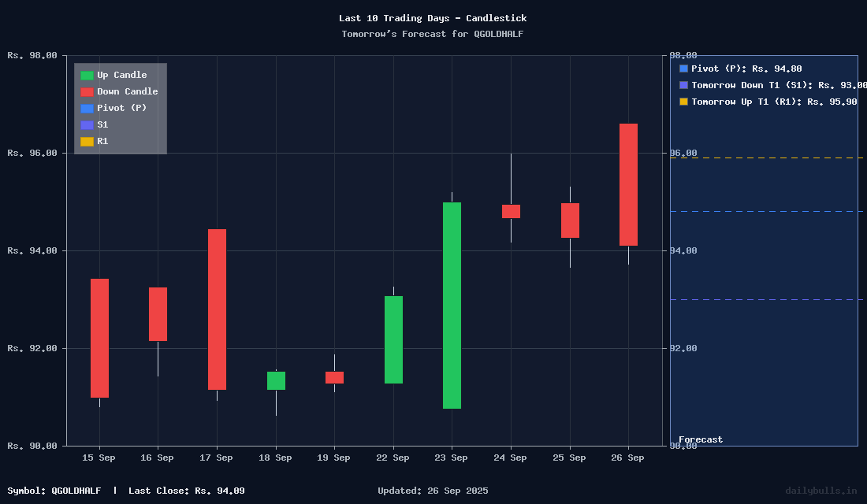Image resolution: width=867 pixels, height=504 pixels.
Task: Click the '26 Sep' x-axis label
Action: click(x=627, y=458)
